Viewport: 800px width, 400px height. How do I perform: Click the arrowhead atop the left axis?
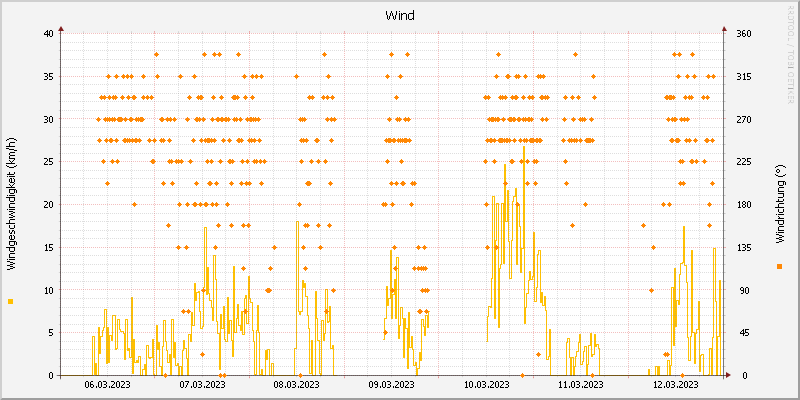[x=61, y=29]
